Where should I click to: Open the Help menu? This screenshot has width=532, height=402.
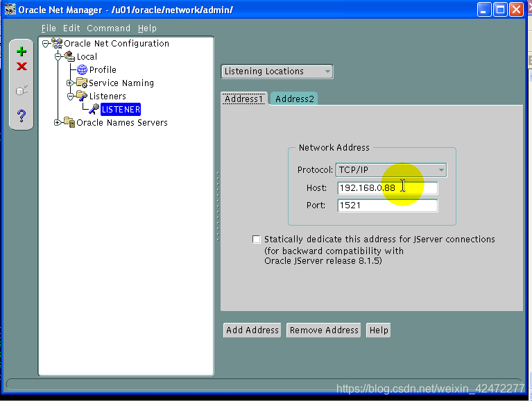(x=147, y=28)
